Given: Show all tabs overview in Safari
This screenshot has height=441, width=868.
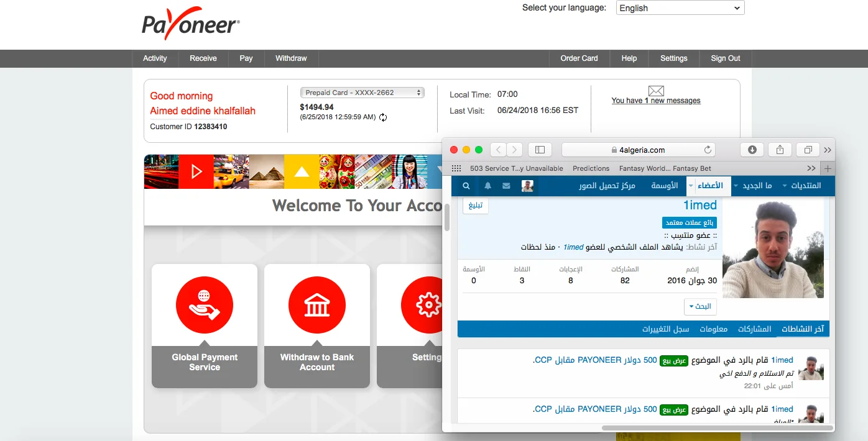Looking at the screenshot, I should click(x=808, y=150).
